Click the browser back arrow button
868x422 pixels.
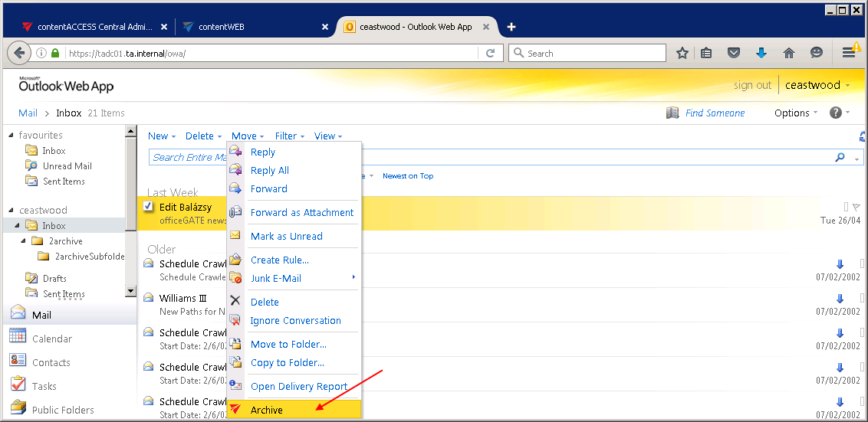click(19, 53)
